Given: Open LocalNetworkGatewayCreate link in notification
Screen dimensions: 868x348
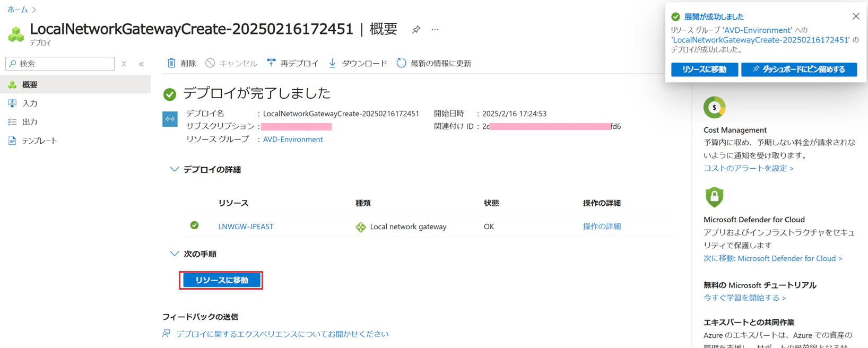Looking at the screenshot, I should [760, 40].
